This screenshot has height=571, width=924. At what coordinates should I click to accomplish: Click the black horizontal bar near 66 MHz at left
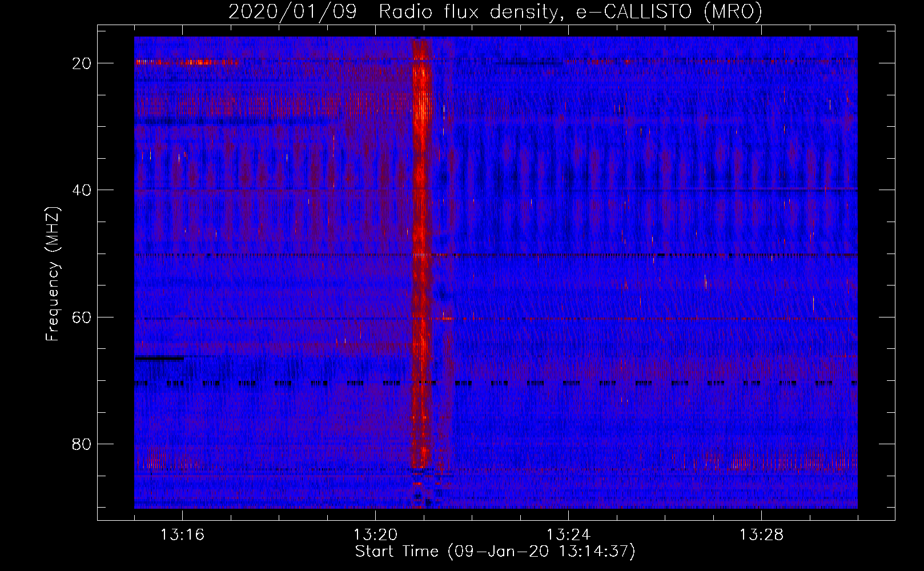(x=159, y=358)
